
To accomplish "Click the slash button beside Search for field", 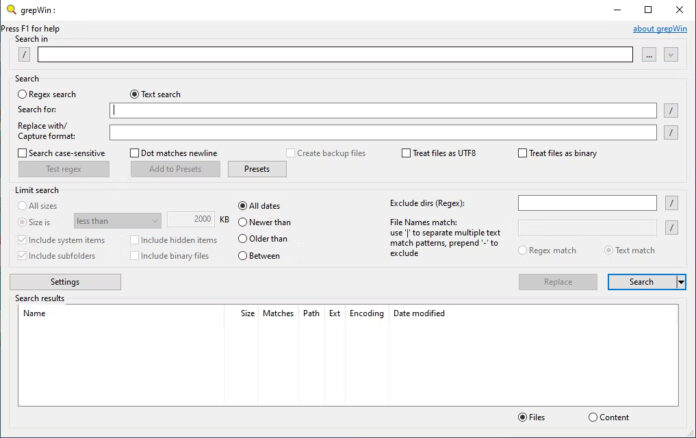I will (x=671, y=111).
